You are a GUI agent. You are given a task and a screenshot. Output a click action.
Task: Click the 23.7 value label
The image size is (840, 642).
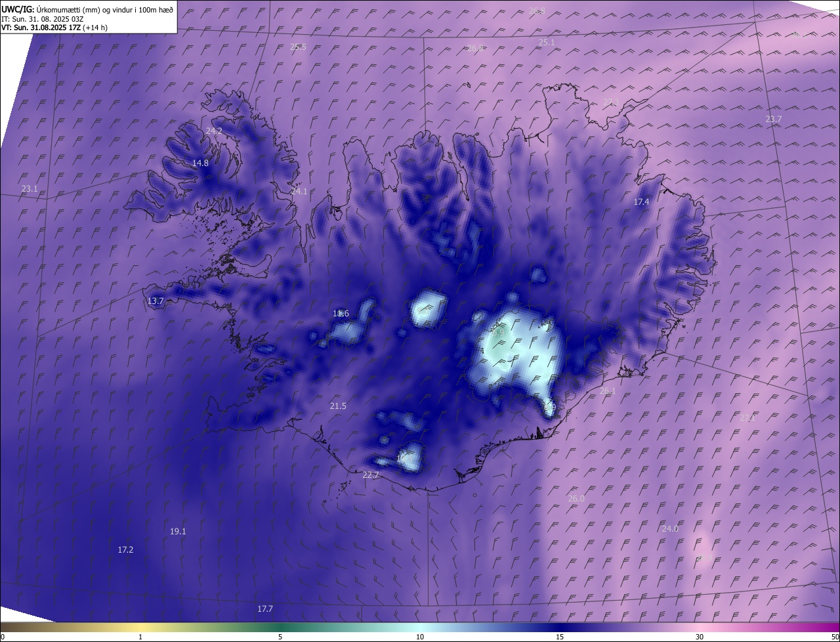(774, 119)
